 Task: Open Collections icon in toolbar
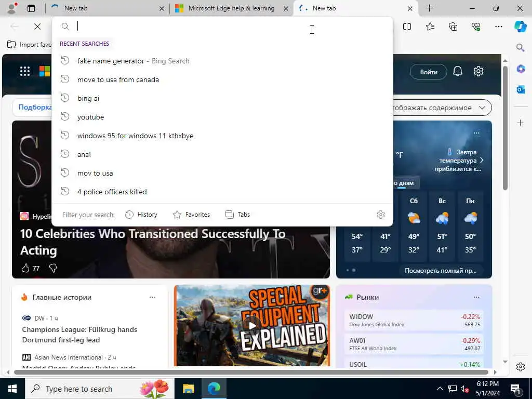453,26
